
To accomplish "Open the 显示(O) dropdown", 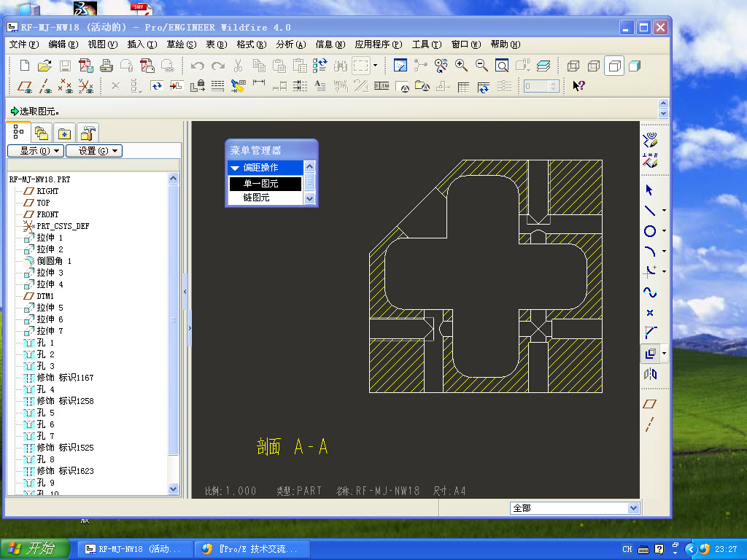I will coord(36,151).
